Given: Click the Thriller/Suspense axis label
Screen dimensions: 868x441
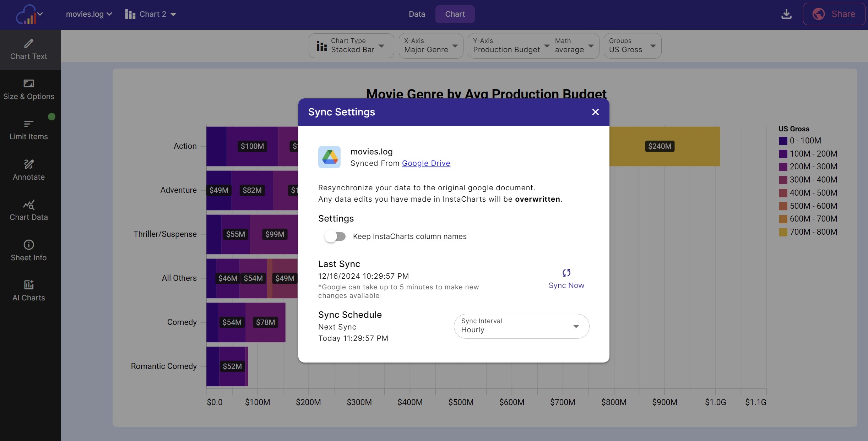Looking at the screenshot, I should point(165,234).
